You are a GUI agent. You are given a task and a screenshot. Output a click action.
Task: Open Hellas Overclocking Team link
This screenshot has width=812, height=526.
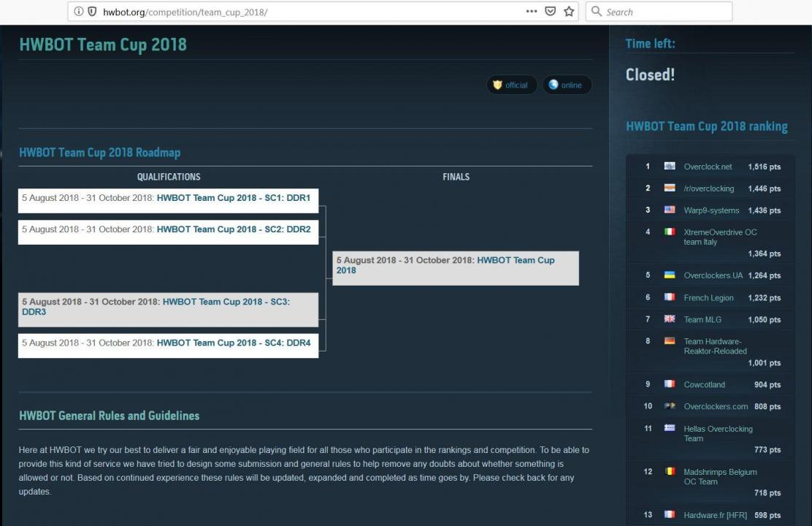point(719,434)
